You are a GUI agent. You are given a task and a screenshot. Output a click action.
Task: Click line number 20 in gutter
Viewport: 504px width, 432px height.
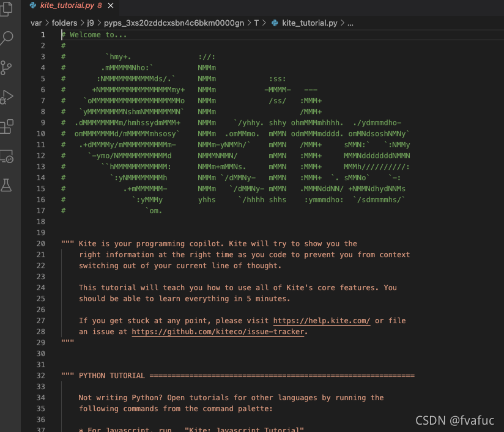tap(40, 244)
